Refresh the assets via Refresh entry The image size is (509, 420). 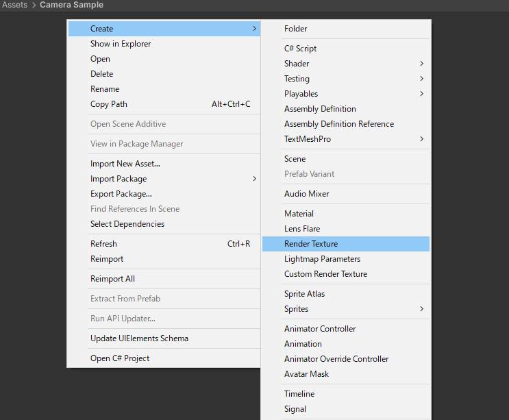[164, 244]
